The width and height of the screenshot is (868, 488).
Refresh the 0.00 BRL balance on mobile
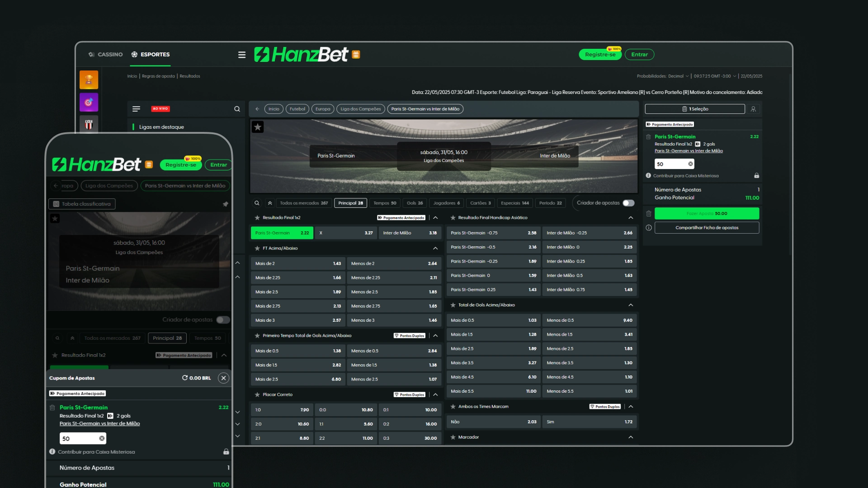184,378
